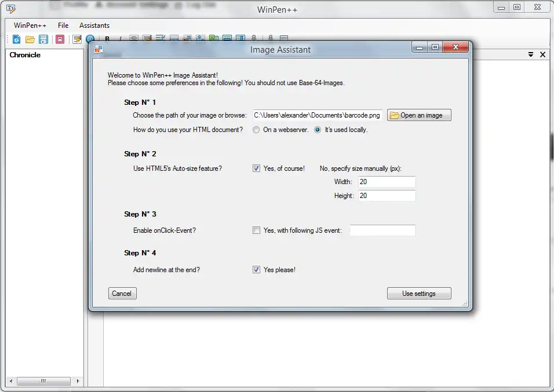Uncheck the 'Yes please!' newline checkbox
This screenshot has width=554, height=392.
tap(257, 270)
